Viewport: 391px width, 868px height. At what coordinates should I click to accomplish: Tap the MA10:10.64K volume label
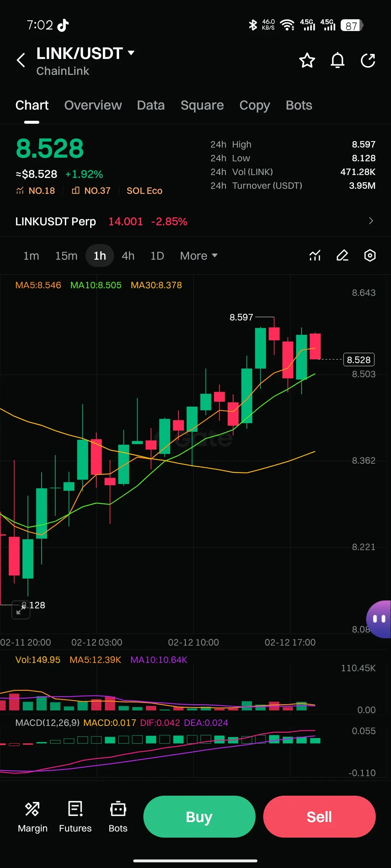click(159, 660)
